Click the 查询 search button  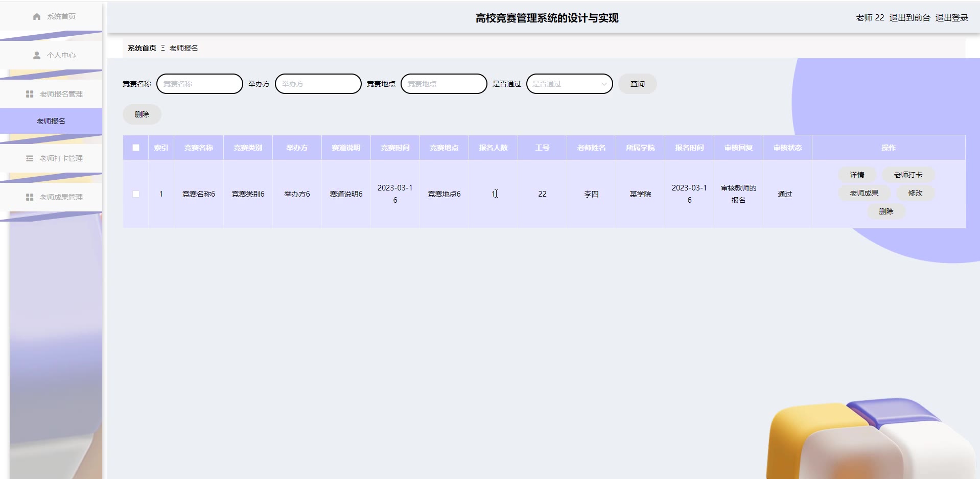[x=638, y=84]
